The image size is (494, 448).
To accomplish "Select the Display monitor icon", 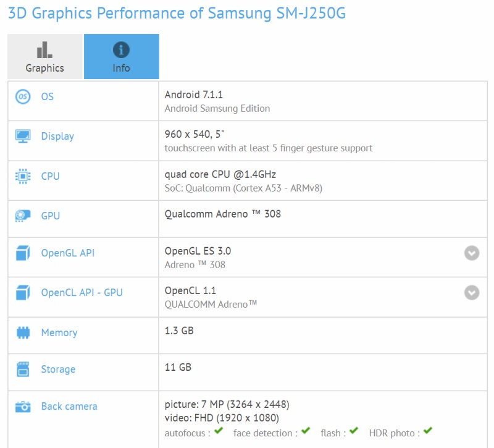I will (23, 136).
